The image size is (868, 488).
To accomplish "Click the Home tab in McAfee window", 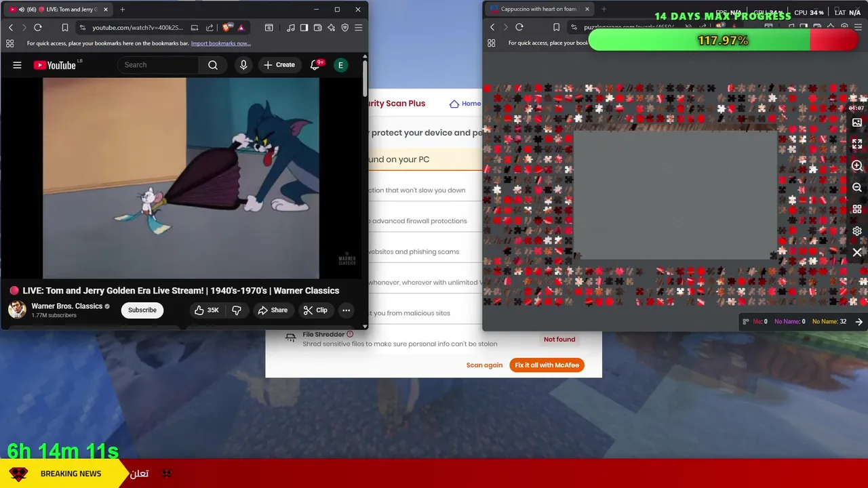I will tap(466, 104).
